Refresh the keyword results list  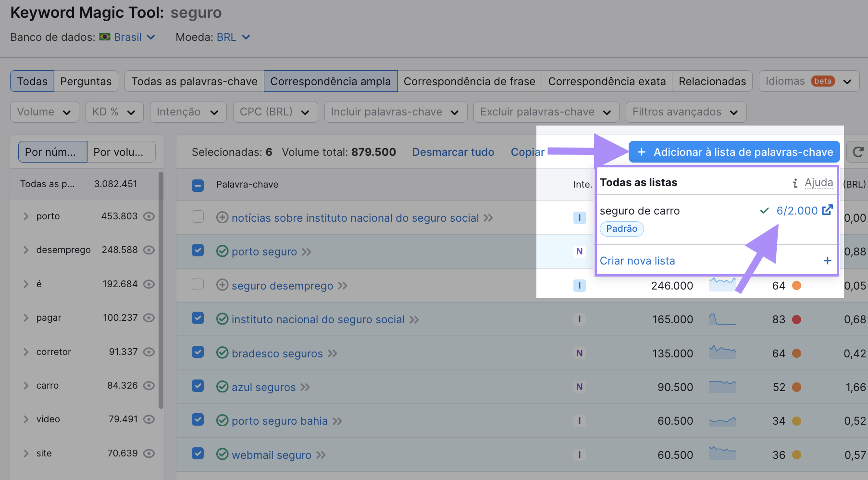point(858,152)
